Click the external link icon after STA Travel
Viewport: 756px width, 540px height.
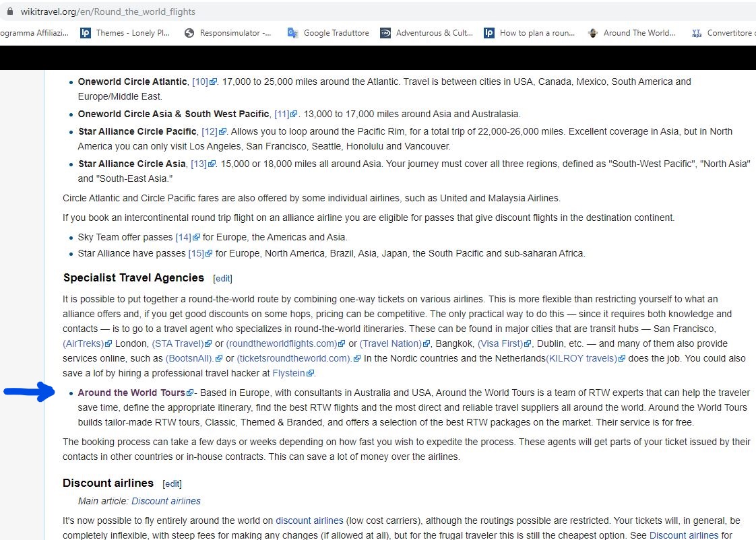click(208, 343)
